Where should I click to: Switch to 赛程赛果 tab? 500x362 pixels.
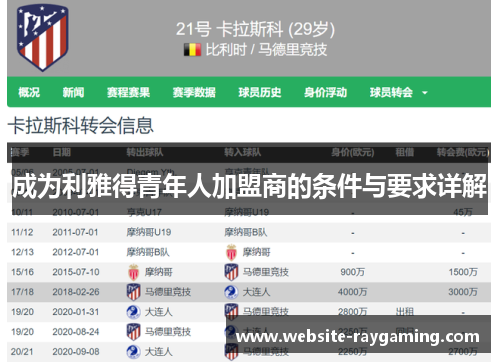pyautogui.click(x=128, y=92)
